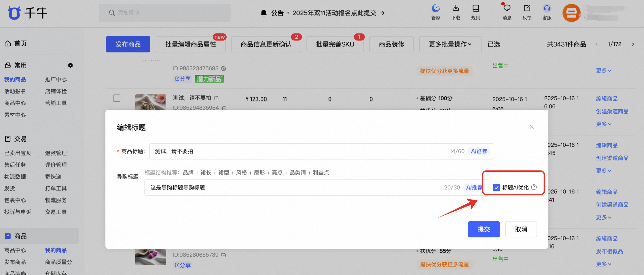Click 批量编辑商品属性 tab
Image resolution: width=644 pixels, height=275 pixels.
tap(191, 44)
